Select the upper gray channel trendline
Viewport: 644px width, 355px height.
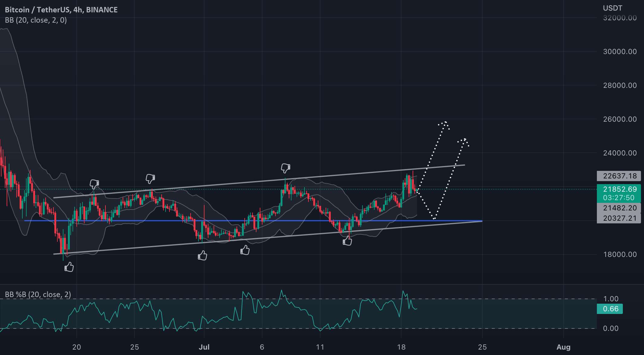259,181
